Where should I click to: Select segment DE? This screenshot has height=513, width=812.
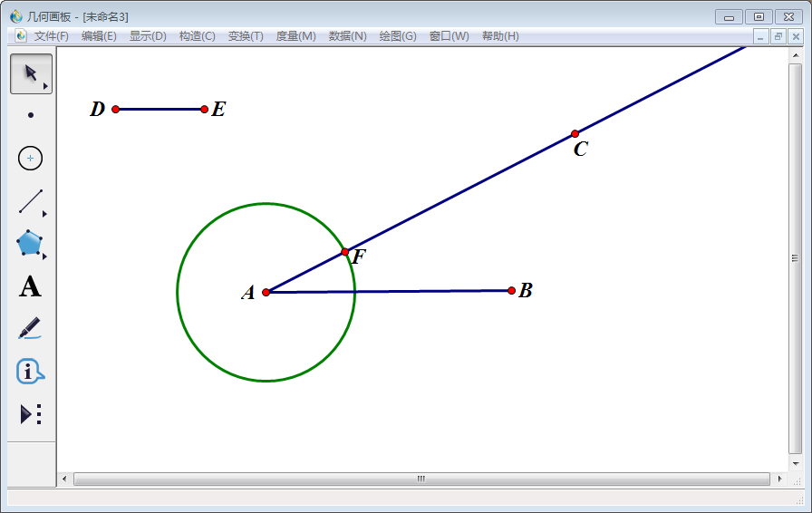(x=159, y=110)
